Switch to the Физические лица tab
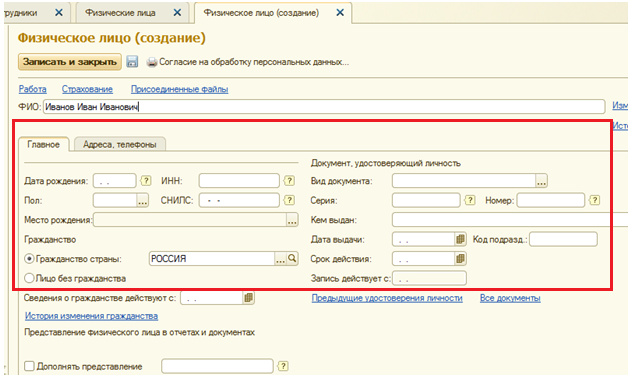The image size is (632, 379). click(120, 13)
